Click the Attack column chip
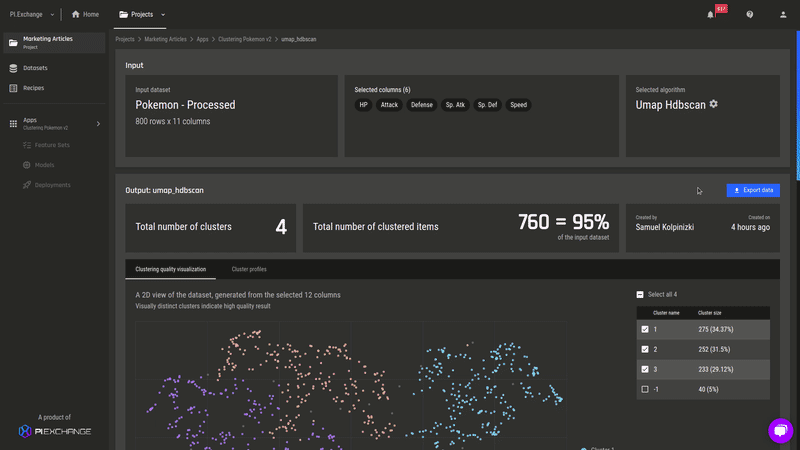This screenshot has width=800, height=450. coord(389,105)
